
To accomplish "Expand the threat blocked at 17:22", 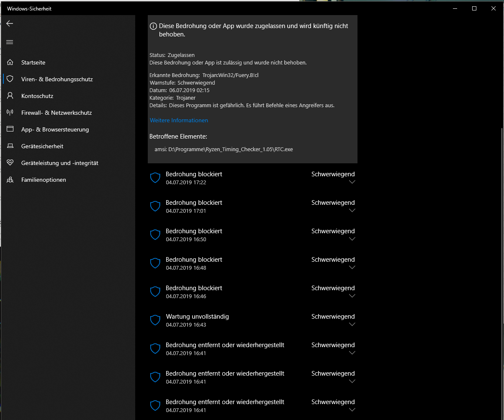I will point(352,182).
